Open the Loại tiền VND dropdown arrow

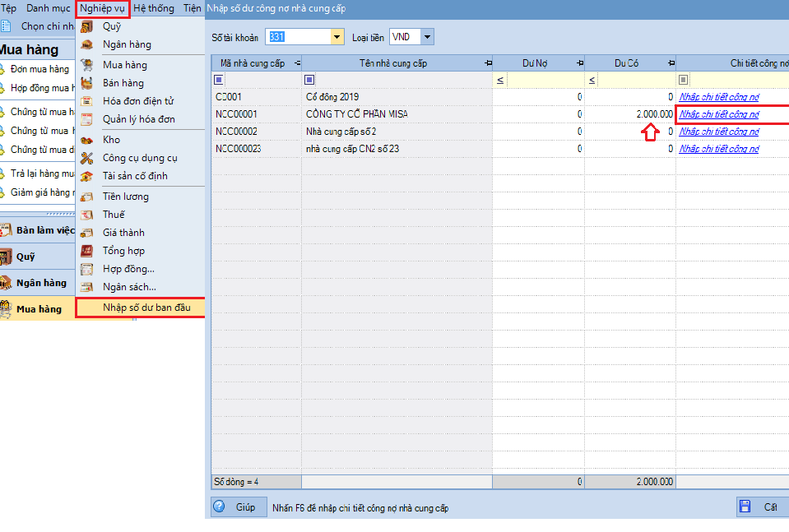pyautogui.click(x=426, y=38)
